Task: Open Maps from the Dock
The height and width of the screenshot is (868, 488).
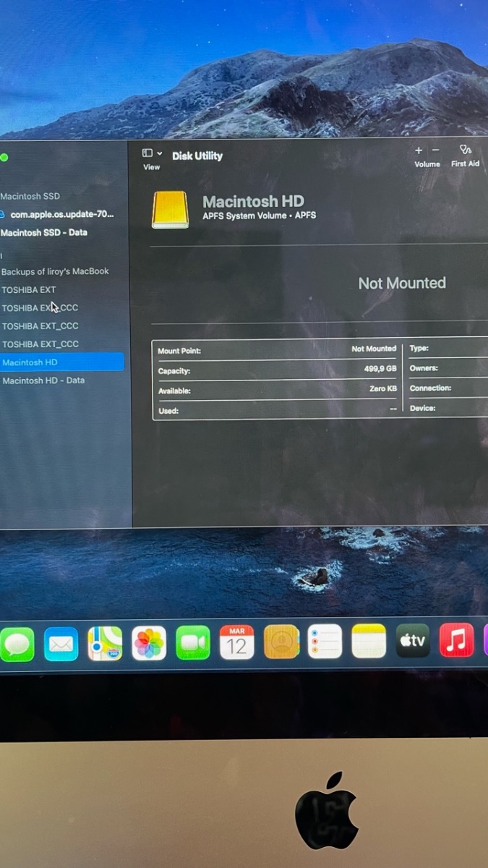Action: (x=105, y=644)
